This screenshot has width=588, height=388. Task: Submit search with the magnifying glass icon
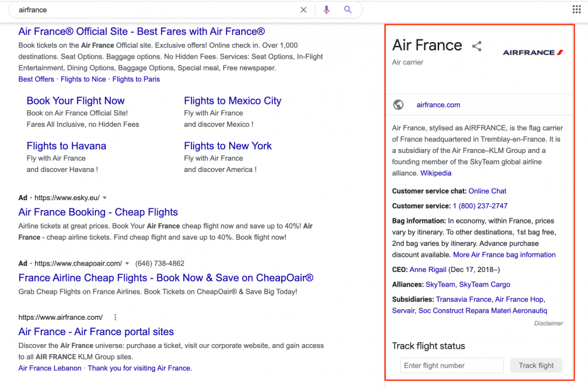tap(348, 10)
